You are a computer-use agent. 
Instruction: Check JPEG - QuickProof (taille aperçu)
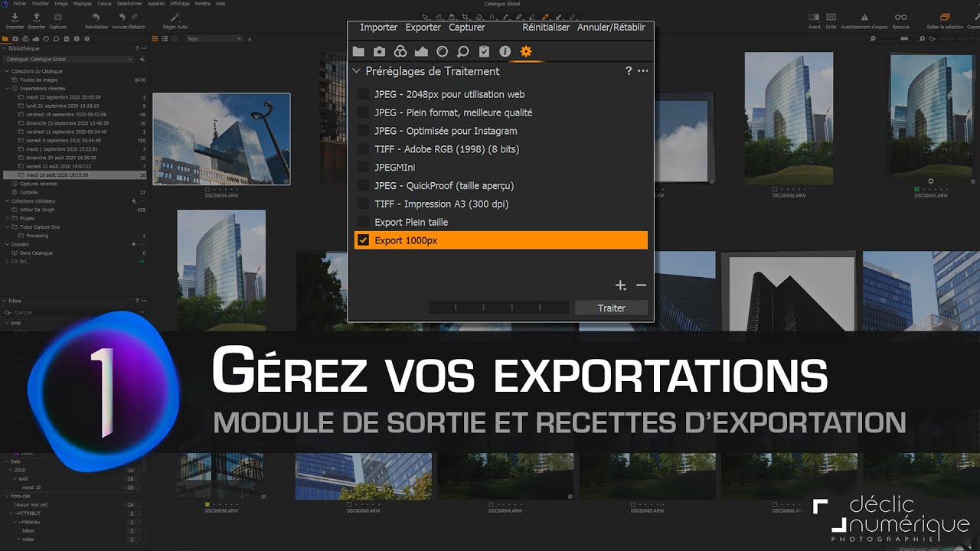pyautogui.click(x=363, y=185)
